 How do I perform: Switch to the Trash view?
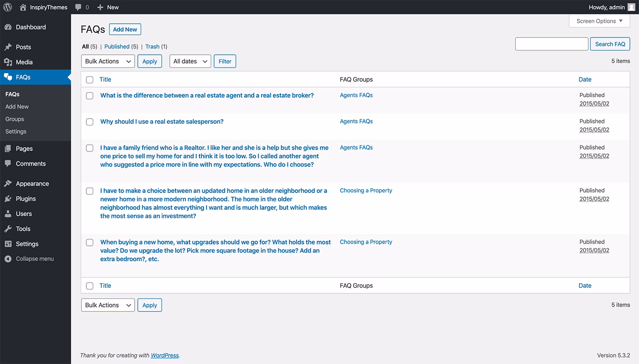pyautogui.click(x=152, y=47)
